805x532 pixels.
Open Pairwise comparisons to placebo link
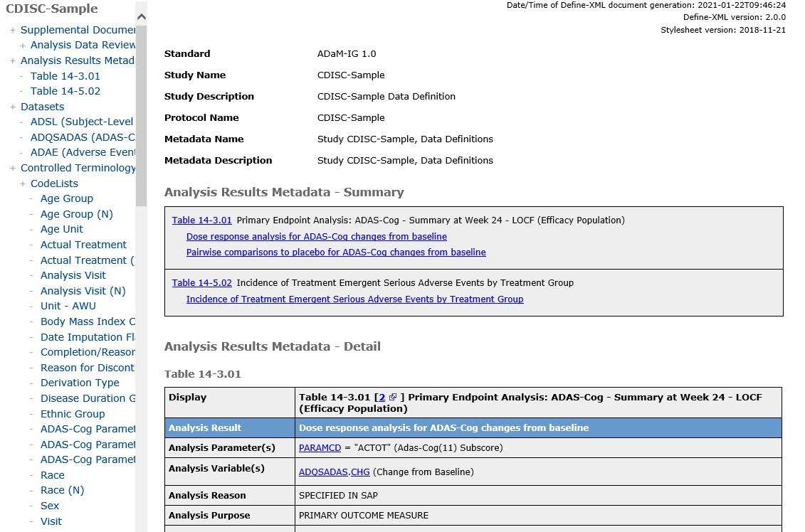[x=336, y=252]
